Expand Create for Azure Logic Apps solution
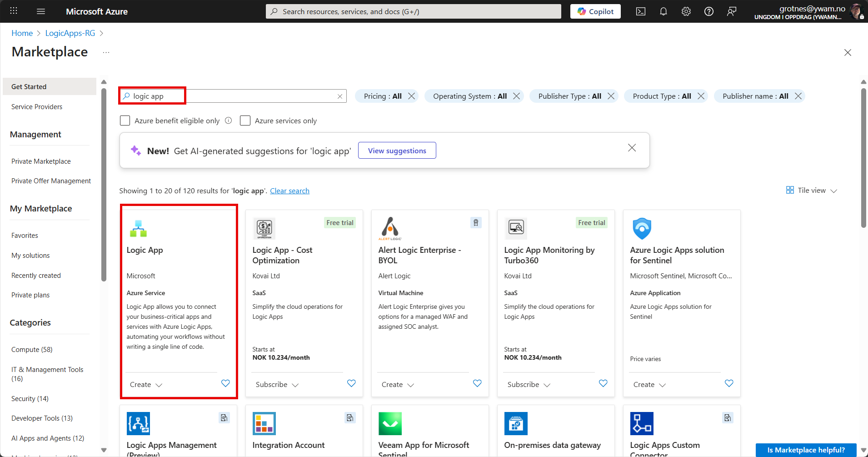 [649, 385]
